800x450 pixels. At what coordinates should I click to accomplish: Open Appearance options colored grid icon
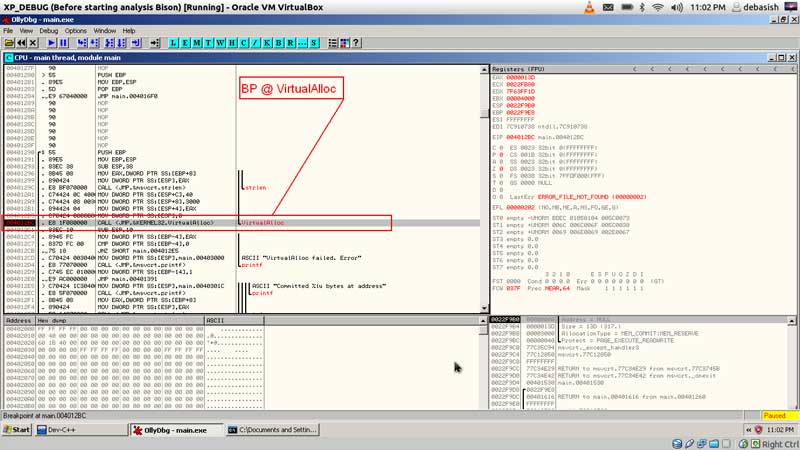[x=344, y=43]
